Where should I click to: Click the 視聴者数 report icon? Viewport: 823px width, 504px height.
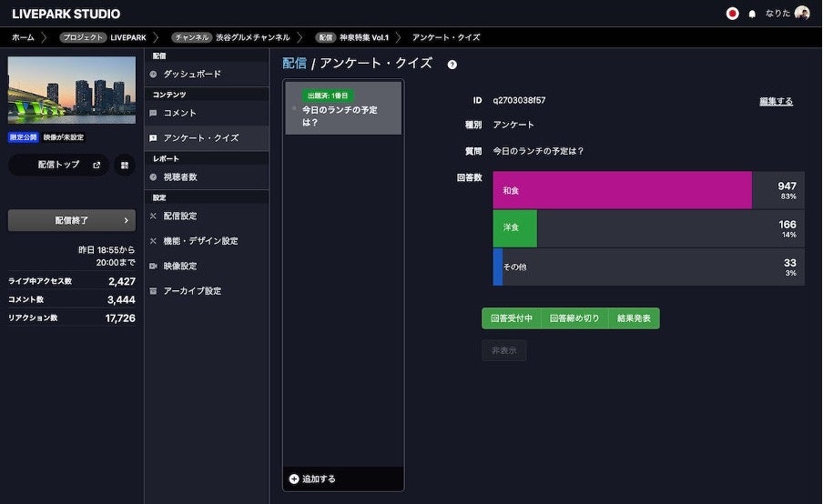click(153, 177)
